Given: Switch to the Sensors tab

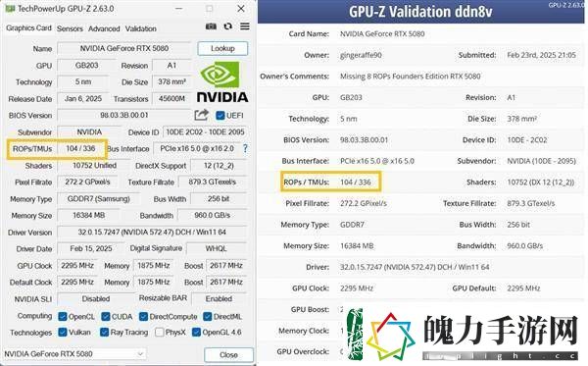Looking at the screenshot, I should click(70, 28).
